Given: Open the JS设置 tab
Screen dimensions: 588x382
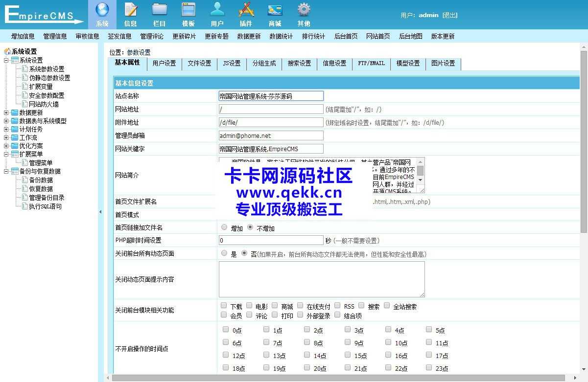Looking at the screenshot, I should tap(232, 64).
